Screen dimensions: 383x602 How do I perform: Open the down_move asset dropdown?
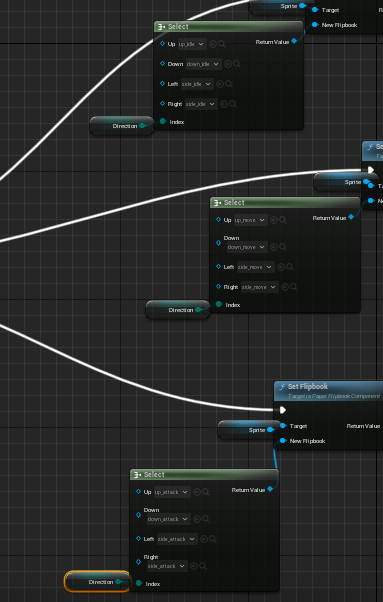click(247, 247)
